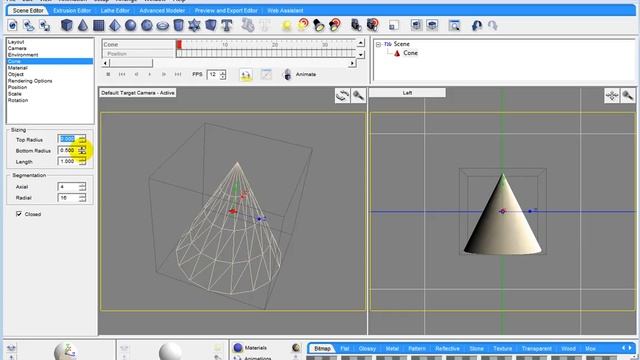The height and width of the screenshot is (360, 640).
Task: Switch to the Advanced Modeler tab
Action: [x=162, y=11]
